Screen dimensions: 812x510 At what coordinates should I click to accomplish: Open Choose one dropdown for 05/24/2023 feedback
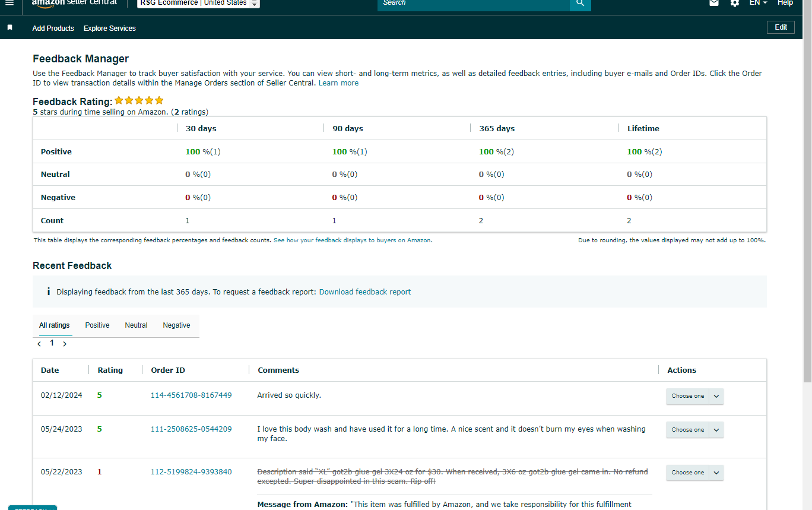tap(694, 430)
